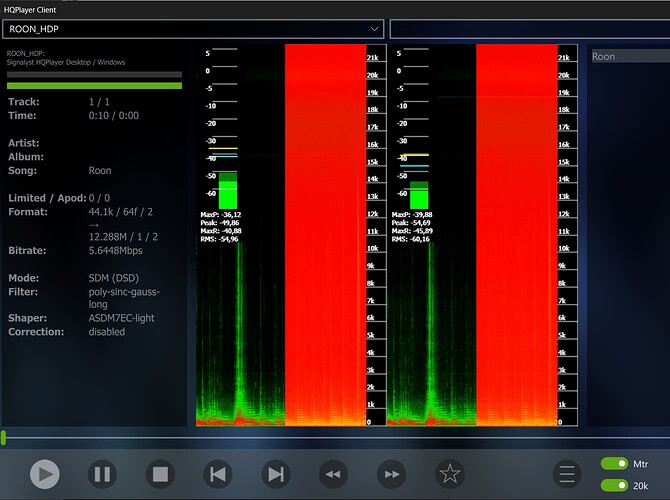Click the Track value 1 / 1
This screenshot has height=500, width=670.
pos(99,102)
